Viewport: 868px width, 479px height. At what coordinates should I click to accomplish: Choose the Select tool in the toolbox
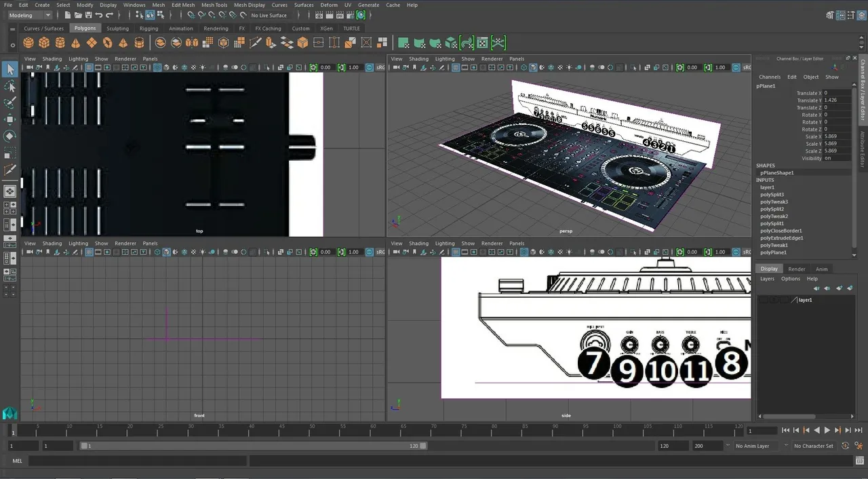pos(10,69)
